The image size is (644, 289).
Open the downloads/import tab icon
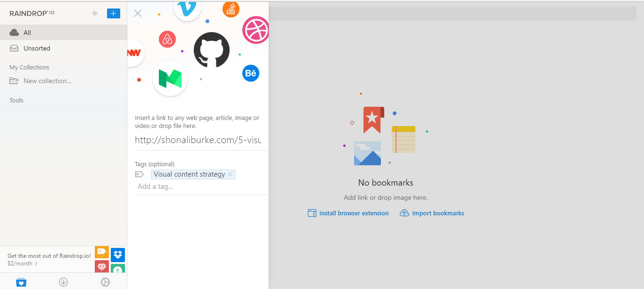(63, 282)
